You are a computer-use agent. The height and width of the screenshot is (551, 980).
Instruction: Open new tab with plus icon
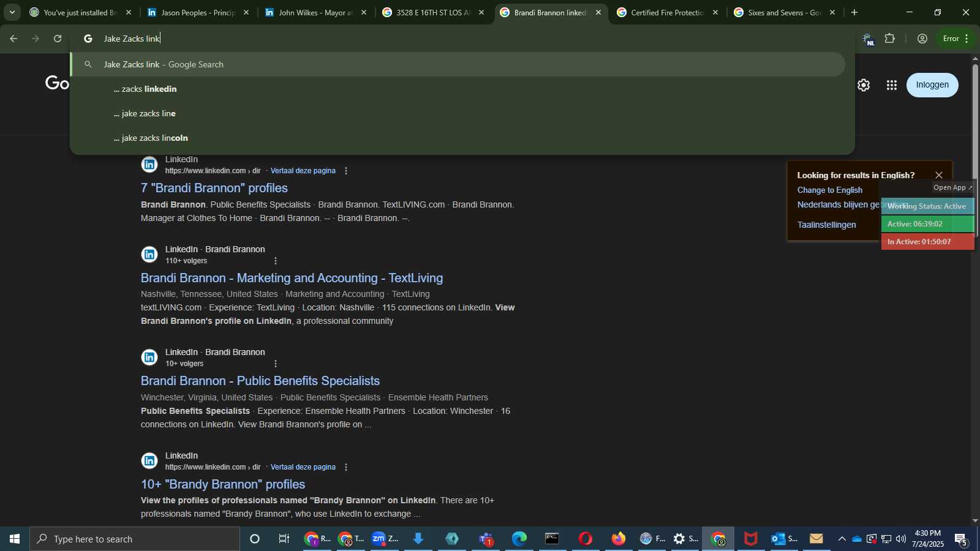[x=854, y=12]
